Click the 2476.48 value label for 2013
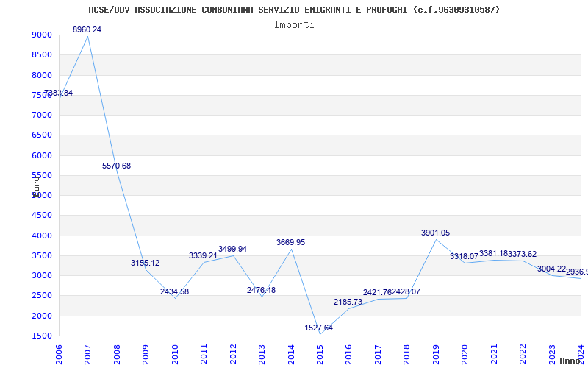The width and height of the screenshot is (588, 368). [x=261, y=291]
